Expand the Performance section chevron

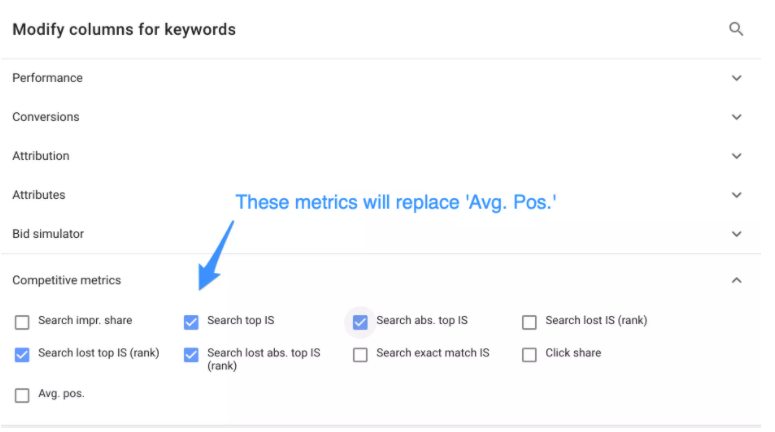(x=737, y=78)
